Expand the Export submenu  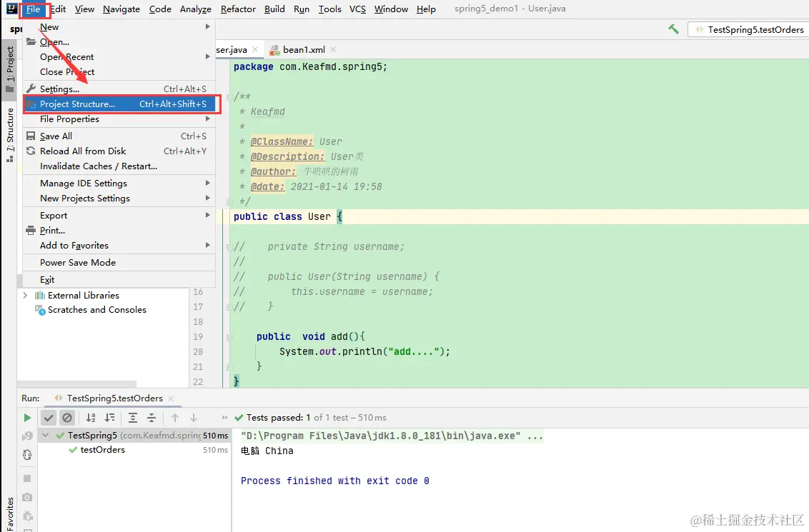[x=119, y=216]
